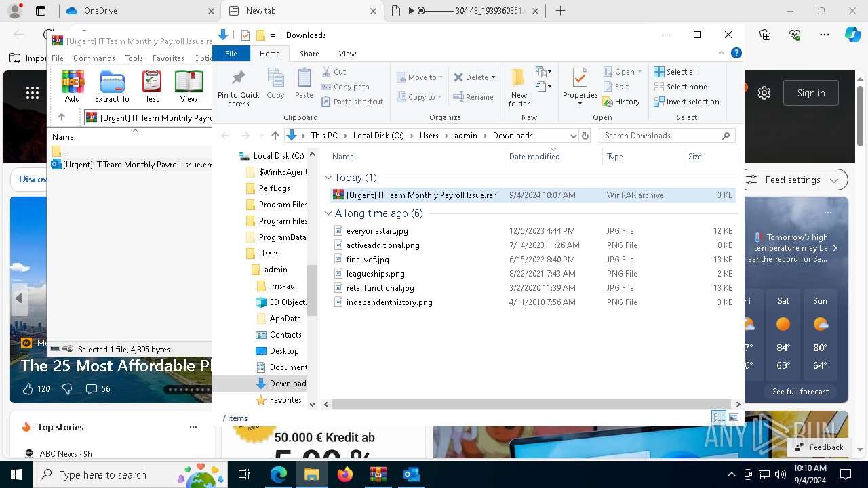
Task: Click See full forecast link
Action: [x=800, y=392]
